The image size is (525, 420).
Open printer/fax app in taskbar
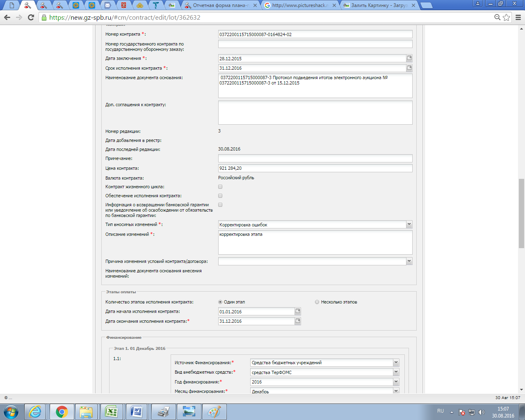[163, 411]
